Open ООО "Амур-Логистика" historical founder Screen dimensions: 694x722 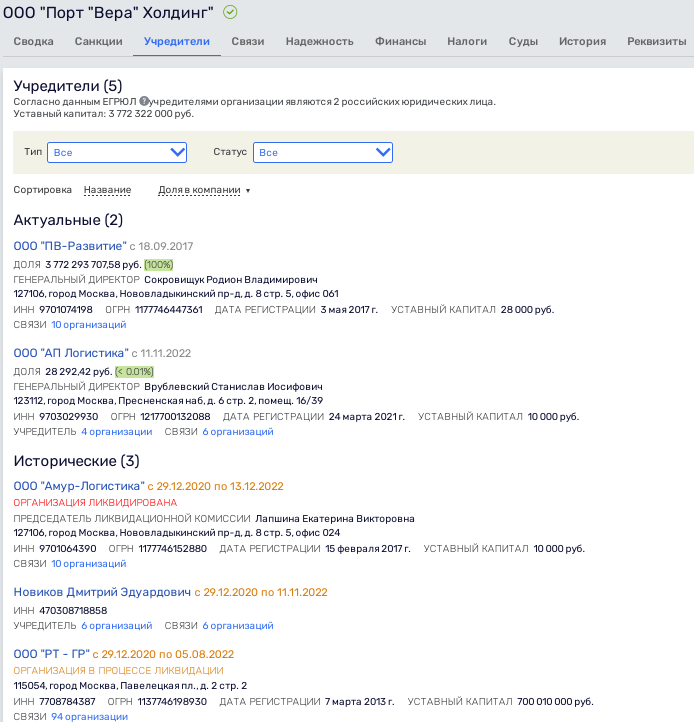click(x=78, y=486)
